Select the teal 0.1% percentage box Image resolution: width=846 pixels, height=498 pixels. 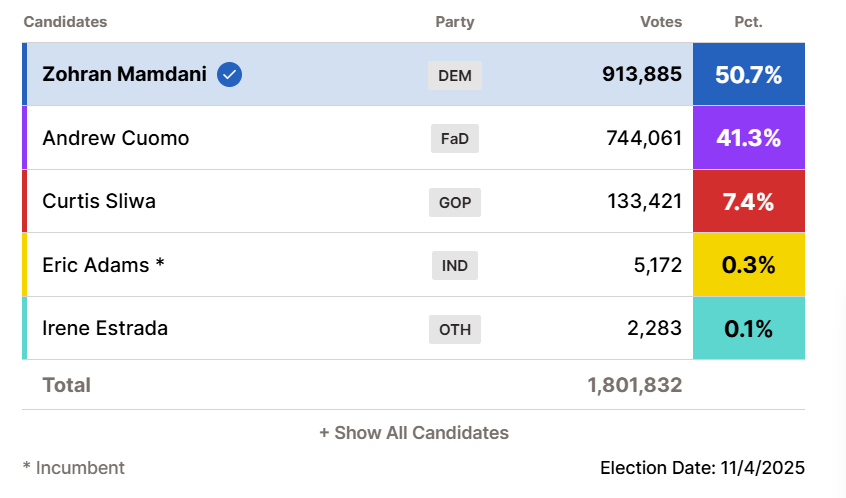point(748,328)
